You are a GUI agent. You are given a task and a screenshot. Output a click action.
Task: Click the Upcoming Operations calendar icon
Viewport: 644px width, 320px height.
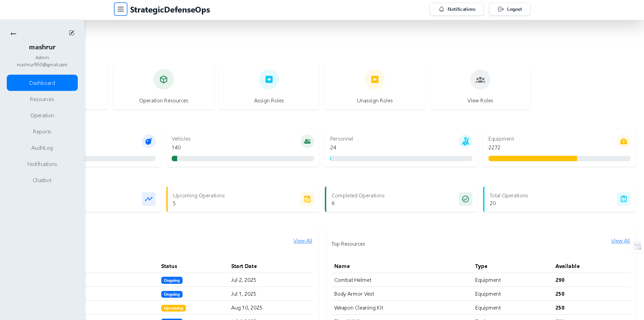[307, 199]
